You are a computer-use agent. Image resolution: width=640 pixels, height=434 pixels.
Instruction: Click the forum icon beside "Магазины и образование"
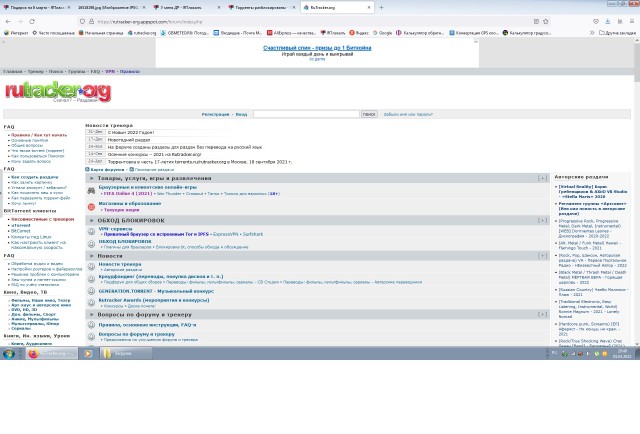click(91, 206)
